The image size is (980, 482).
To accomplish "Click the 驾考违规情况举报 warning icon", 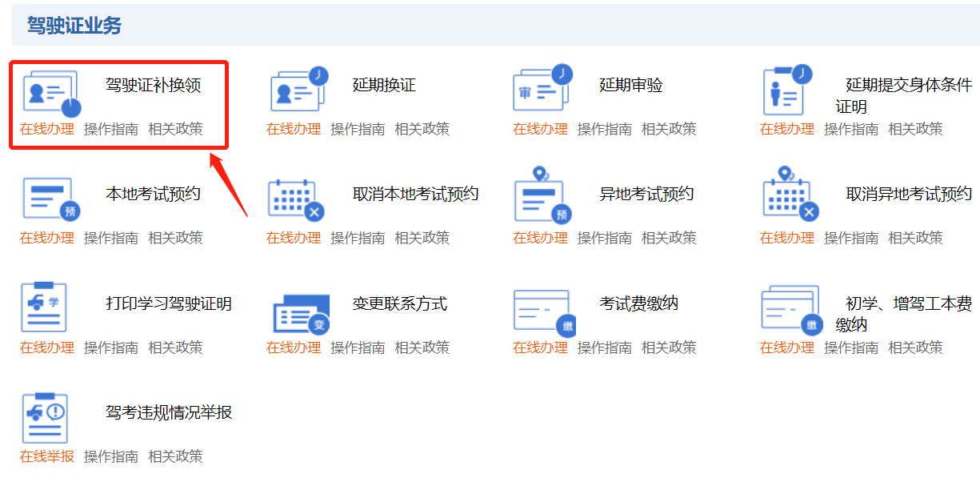I will (x=45, y=417).
